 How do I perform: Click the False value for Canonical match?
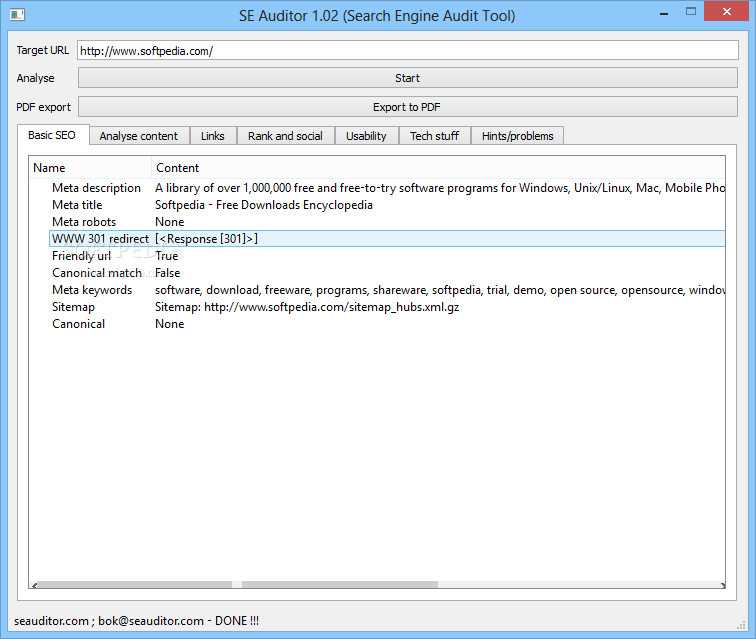click(167, 273)
